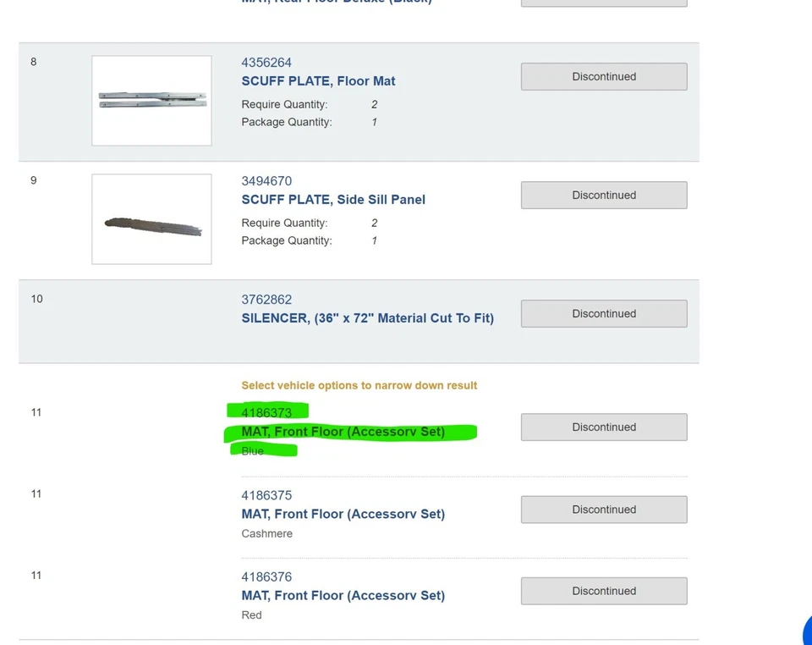The width and height of the screenshot is (812, 645).
Task: Click the SILENCER material cut to fit title
Action: coord(367,318)
